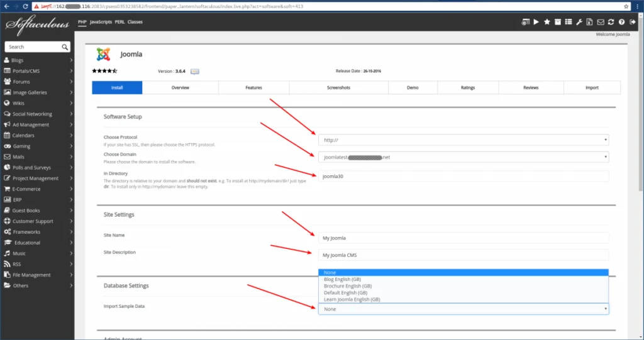Expand Project Management category chevron

71,178
